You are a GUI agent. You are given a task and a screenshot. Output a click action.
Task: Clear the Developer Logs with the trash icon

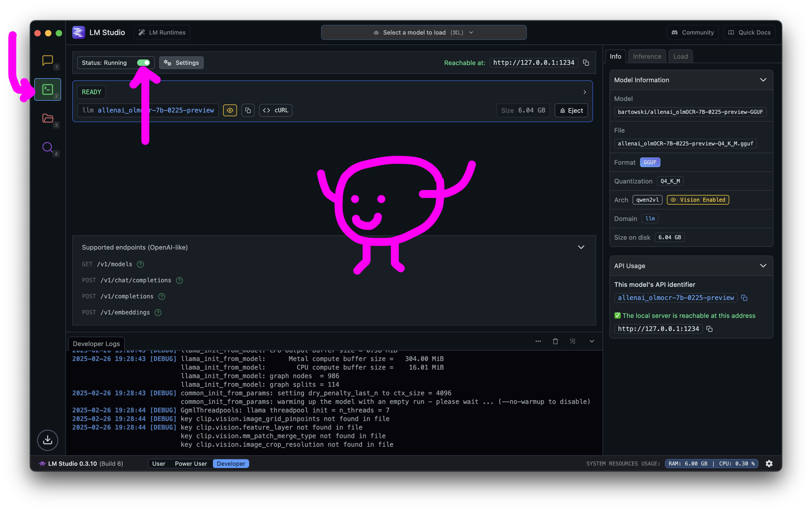[555, 341]
